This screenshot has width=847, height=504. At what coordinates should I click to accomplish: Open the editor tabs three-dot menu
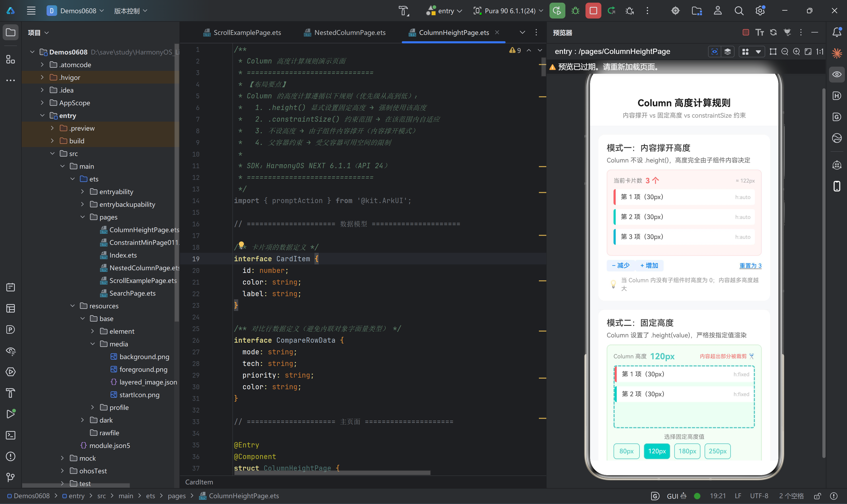[x=536, y=32]
